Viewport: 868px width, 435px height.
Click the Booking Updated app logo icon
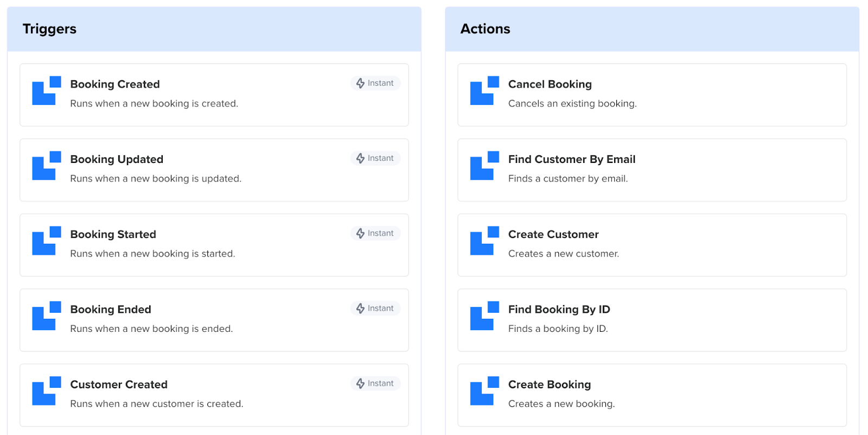click(x=46, y=166)
